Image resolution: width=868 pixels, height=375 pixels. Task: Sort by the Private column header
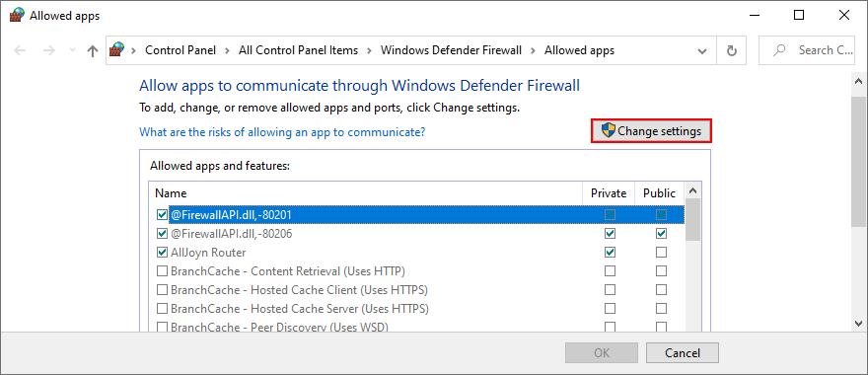(609, 193)
